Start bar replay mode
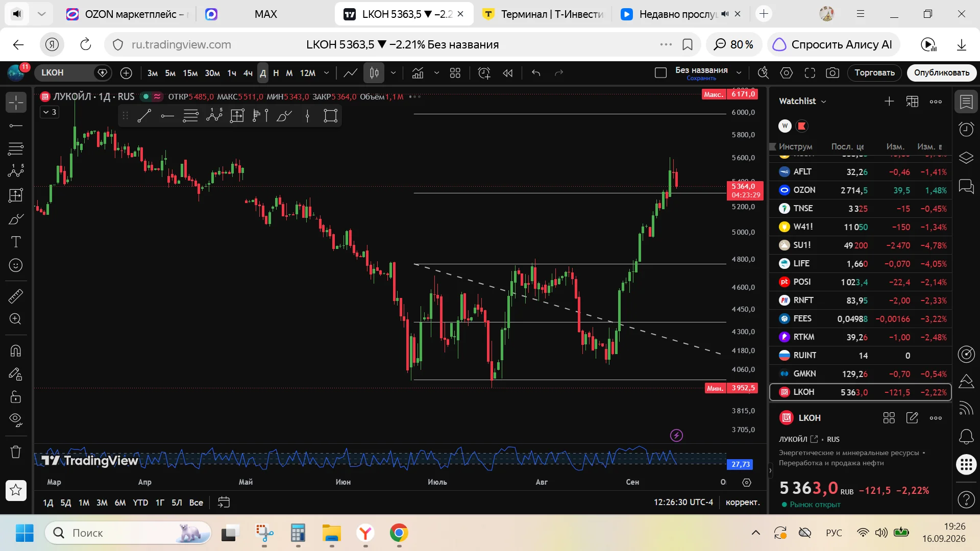980x551 pixels. (508, 73)
